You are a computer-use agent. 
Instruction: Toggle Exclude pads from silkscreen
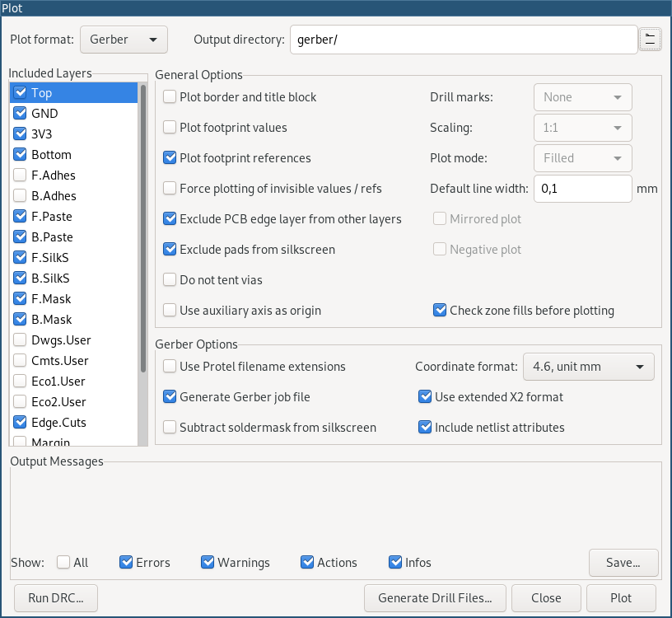point(170,249)
